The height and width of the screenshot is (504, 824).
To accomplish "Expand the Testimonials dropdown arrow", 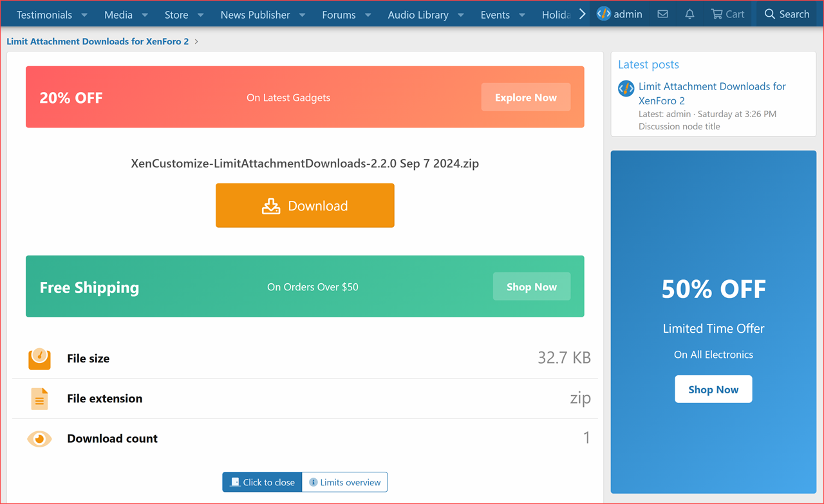I will tap(84, 15).
